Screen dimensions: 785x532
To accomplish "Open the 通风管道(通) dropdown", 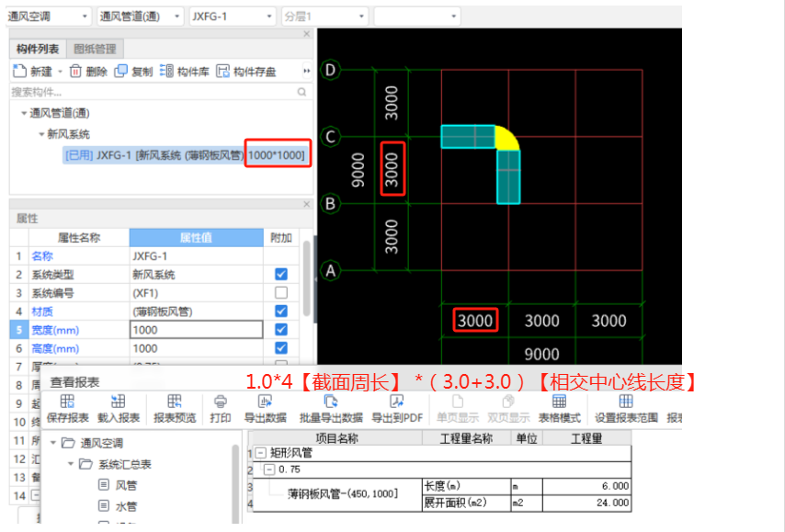I will 176,17.
